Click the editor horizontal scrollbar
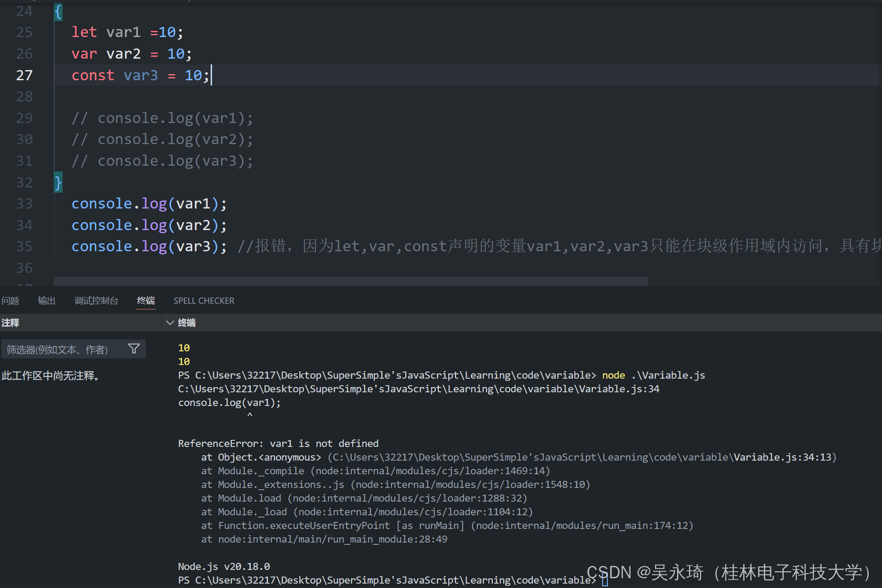The image size is (882, 588). [x=350, y=281]
